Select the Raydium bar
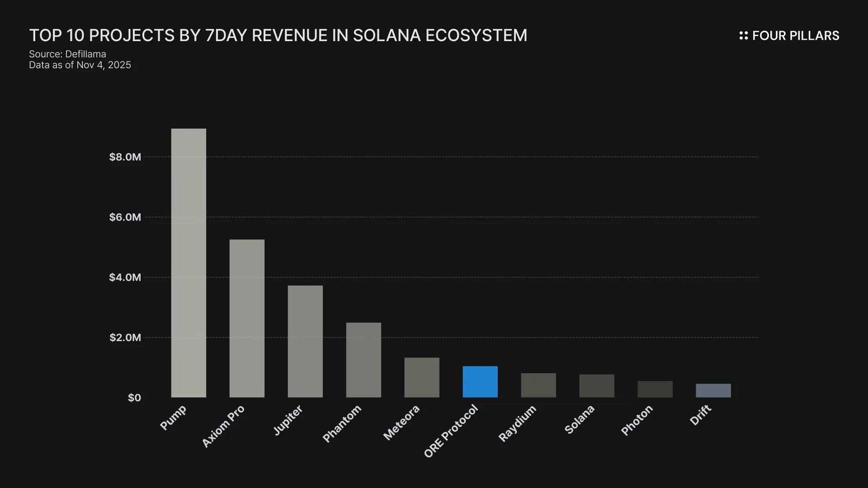 538,385
